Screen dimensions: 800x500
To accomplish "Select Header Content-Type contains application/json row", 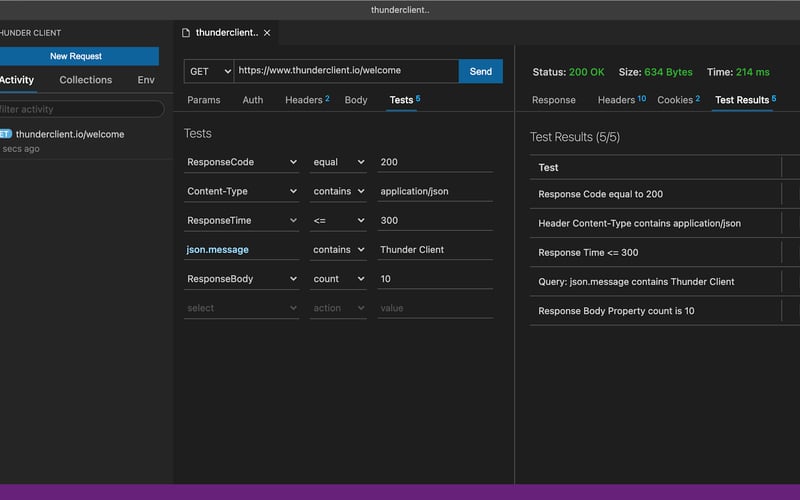I will click(x=665, y=223).
